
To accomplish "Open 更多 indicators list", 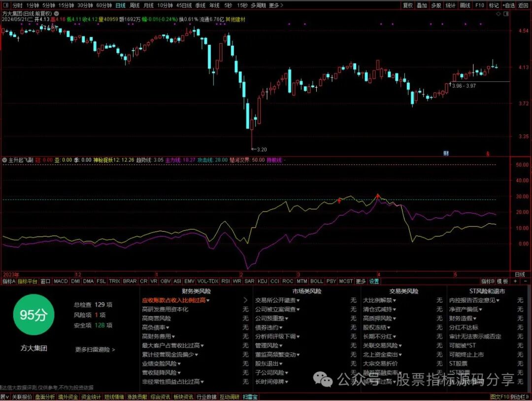I will coord(361,281).
